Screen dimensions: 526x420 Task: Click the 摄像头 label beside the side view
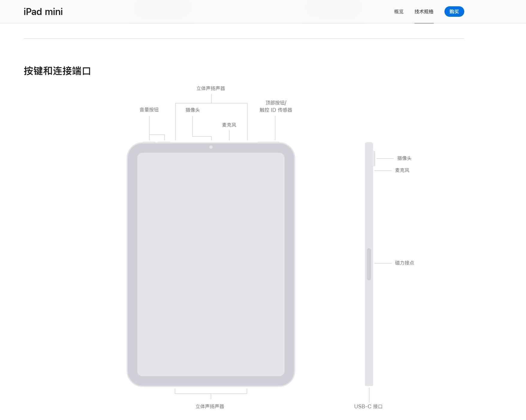[404, 158]
